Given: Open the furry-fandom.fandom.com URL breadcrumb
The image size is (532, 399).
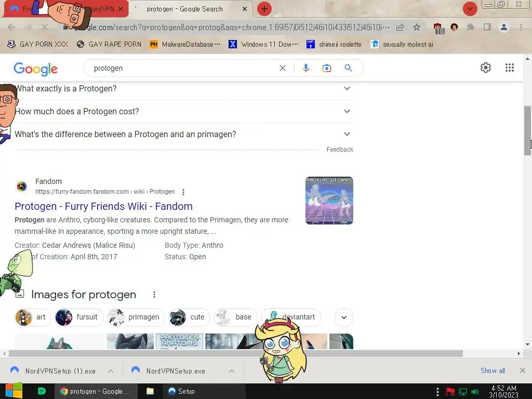Looking at the screenshot, I should point(105,192).
